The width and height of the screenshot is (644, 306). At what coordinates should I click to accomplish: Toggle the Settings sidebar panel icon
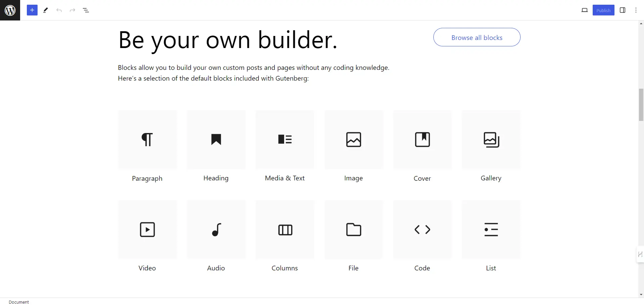click(623, 10)
